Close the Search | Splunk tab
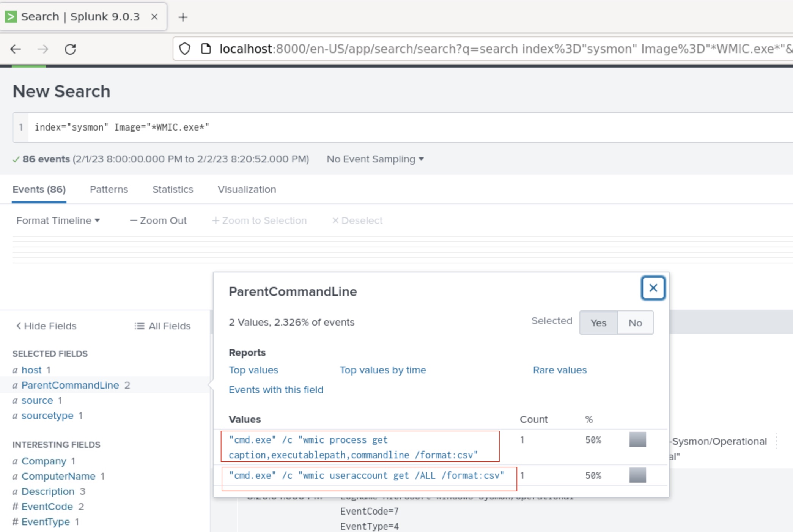This screenshot has height=532, width=793. point(154,17)
